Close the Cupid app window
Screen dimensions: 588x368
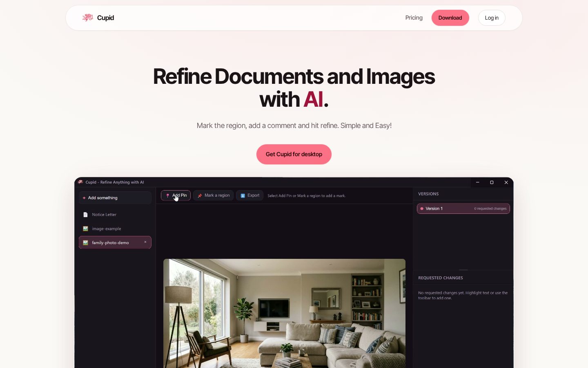click(506, 182)
